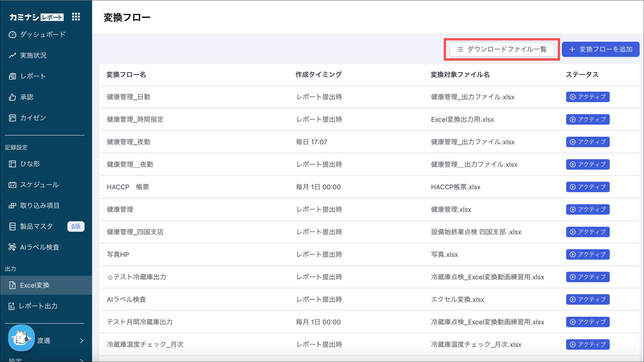Toggle アクティブ status for 写真HP flow
Viewport: 644px width, 362px height.
click(x=588, y=254)
